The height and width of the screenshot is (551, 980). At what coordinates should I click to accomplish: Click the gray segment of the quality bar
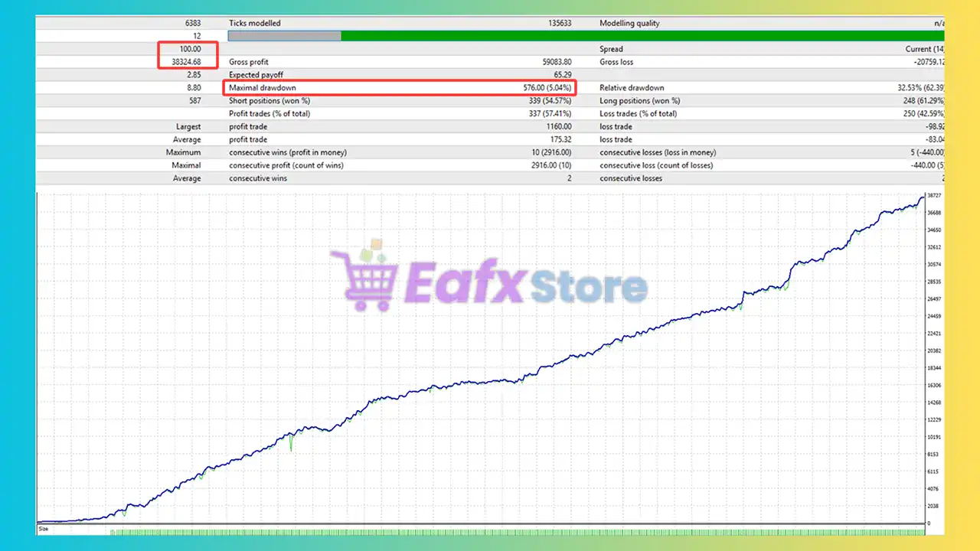(284, 36)
